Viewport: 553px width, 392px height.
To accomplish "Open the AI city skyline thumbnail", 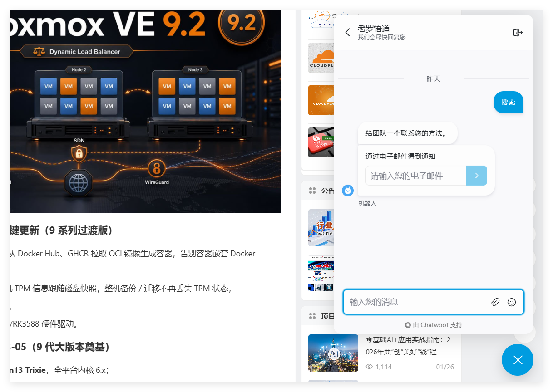I will (333, 353).
